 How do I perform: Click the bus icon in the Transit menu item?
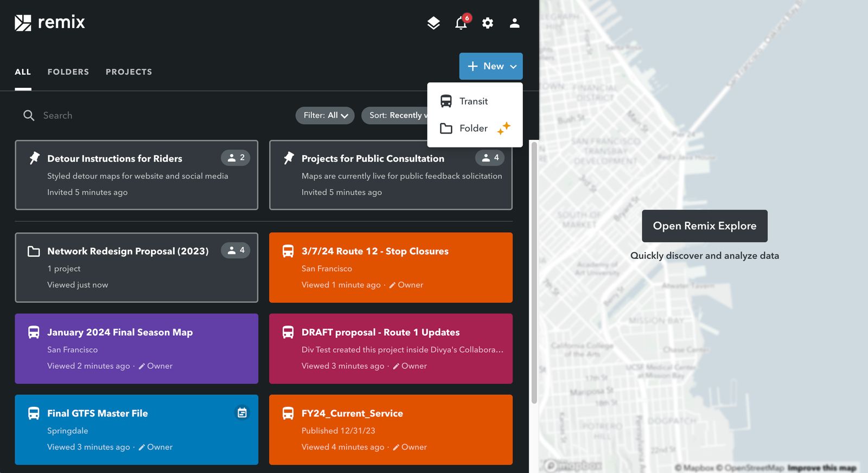(x=446, y=101)
